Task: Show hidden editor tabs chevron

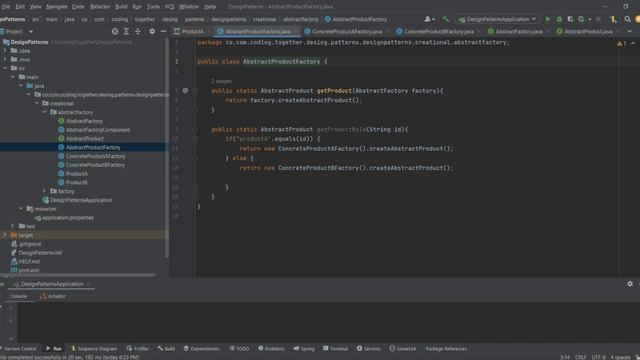Action: click(x=630, y=31)
